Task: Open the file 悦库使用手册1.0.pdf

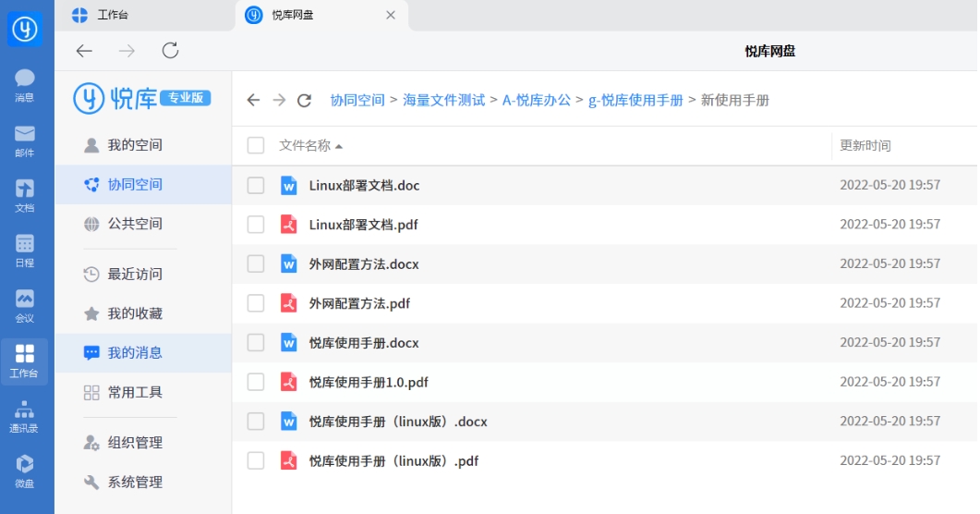Action: click(x=369, y=382)
